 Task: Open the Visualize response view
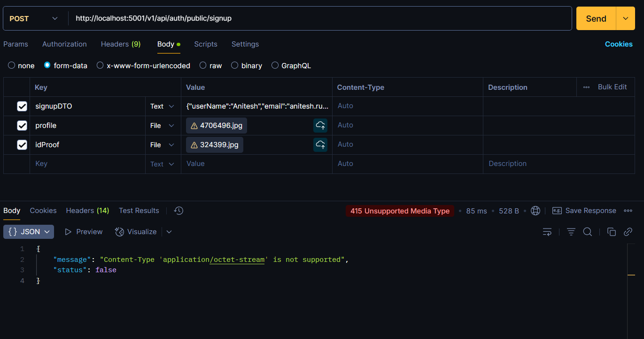pos(136,232)
